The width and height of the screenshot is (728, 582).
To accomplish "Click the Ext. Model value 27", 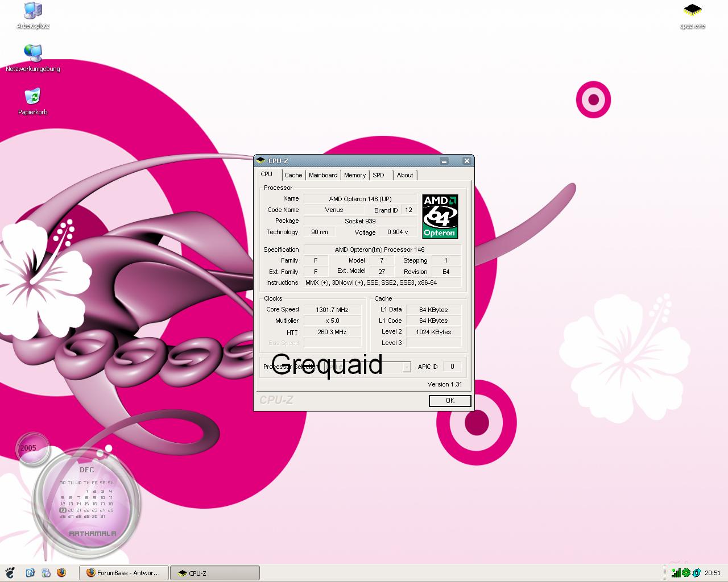I will pyautogui.click(x=382, y=272).
